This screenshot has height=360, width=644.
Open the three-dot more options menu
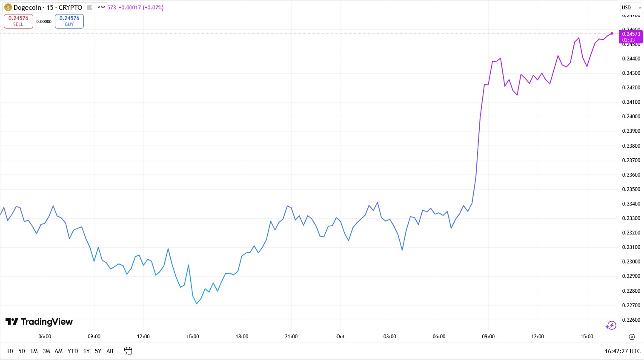(x=102, y=7)
